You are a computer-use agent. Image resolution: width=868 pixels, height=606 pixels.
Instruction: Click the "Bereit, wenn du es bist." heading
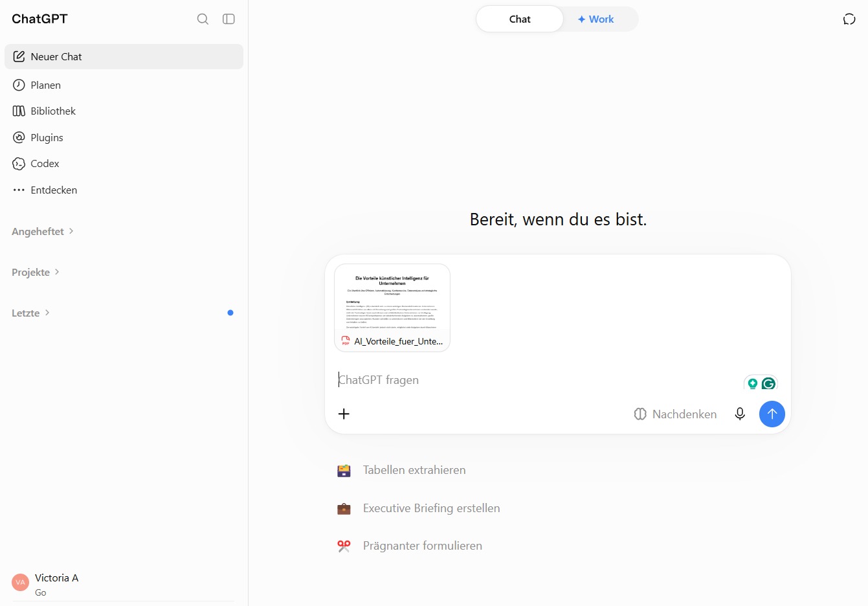point(558,219)
